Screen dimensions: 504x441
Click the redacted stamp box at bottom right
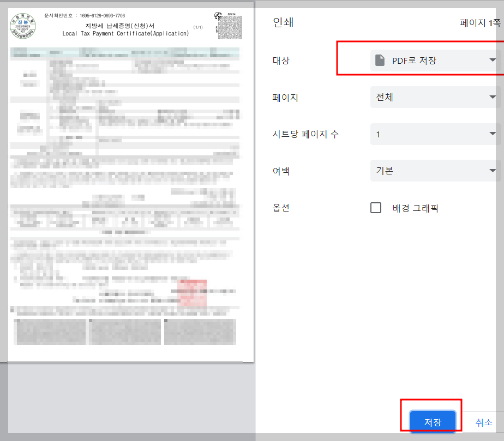[200, 331]
